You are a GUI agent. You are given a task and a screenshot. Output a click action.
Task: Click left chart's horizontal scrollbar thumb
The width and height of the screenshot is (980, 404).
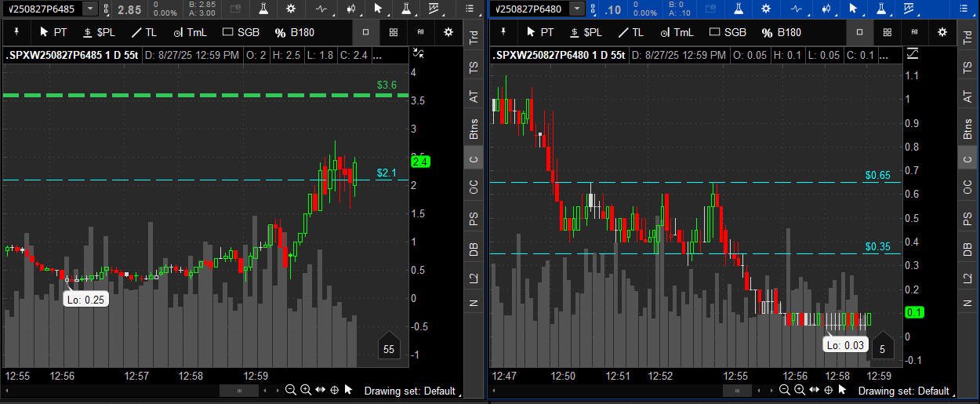click(239, 390)
